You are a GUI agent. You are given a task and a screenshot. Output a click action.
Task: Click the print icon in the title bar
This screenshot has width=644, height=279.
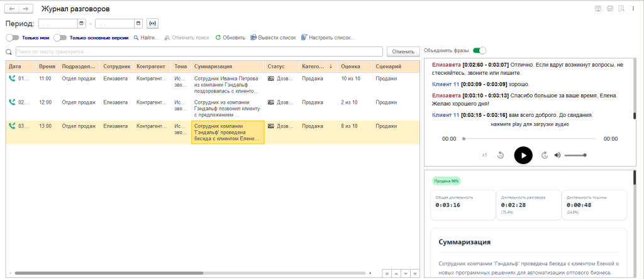(x=610, y=9)
